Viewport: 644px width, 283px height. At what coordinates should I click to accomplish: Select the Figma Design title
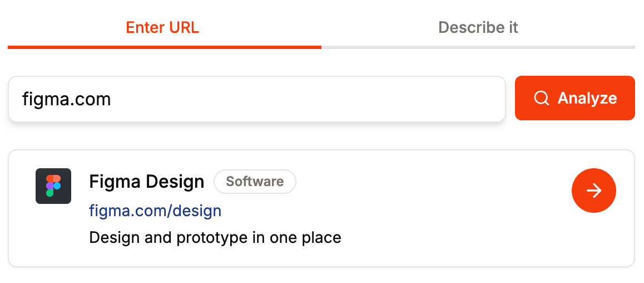click(x=147, y=182)
